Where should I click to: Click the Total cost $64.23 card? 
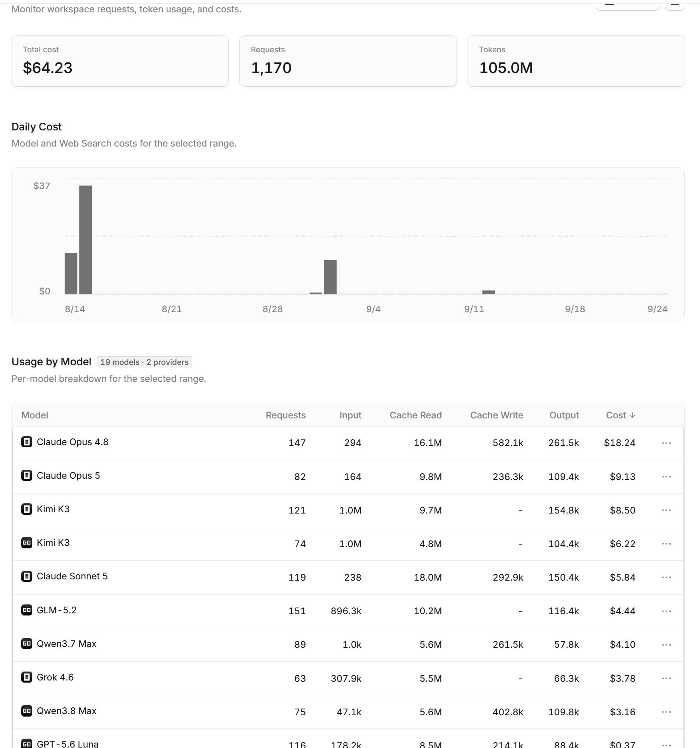(x=120, y=61)
